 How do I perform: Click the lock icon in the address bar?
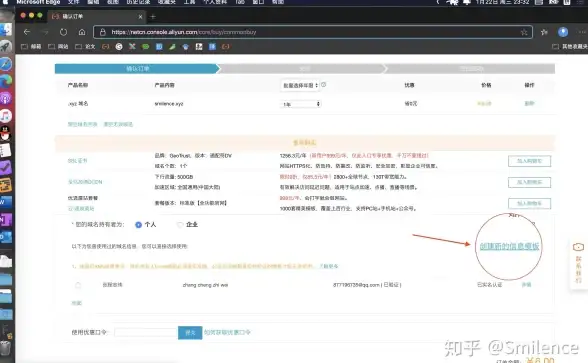coord(102,32)
